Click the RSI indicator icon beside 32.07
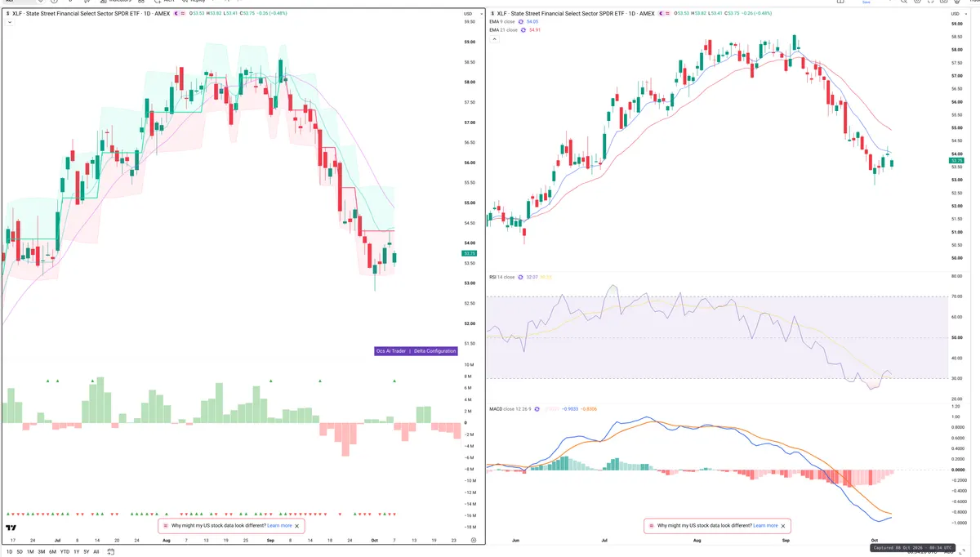The image size is (980, 557). [x=521, y=277]
